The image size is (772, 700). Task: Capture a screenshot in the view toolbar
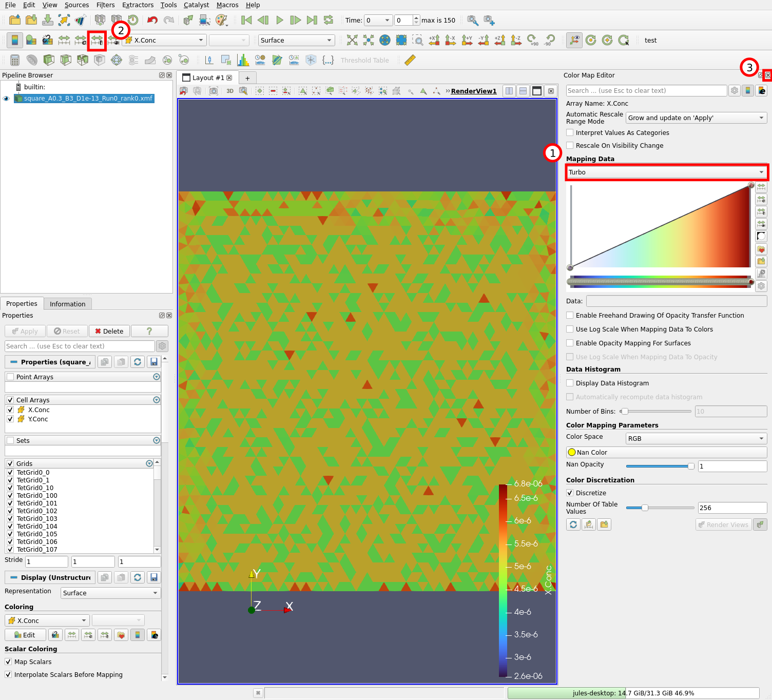[214, 91]
